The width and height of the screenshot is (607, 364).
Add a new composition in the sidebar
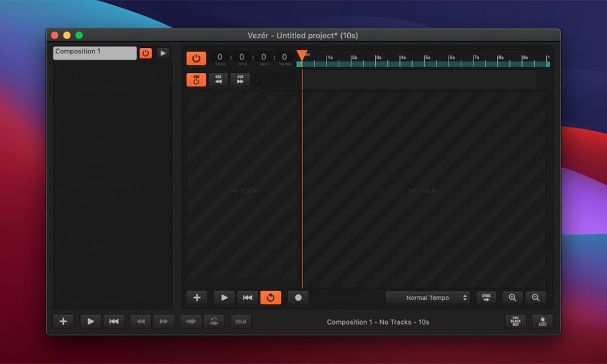63,322
